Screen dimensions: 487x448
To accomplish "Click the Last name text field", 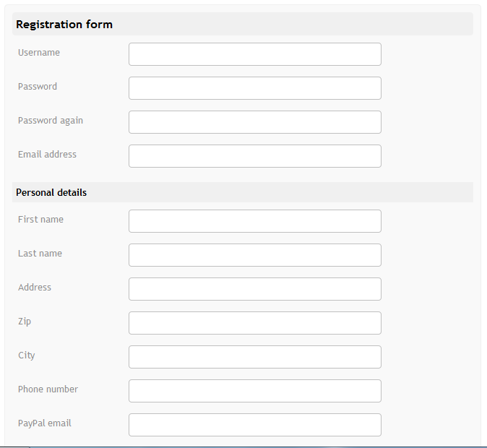I will pos(254,255).
